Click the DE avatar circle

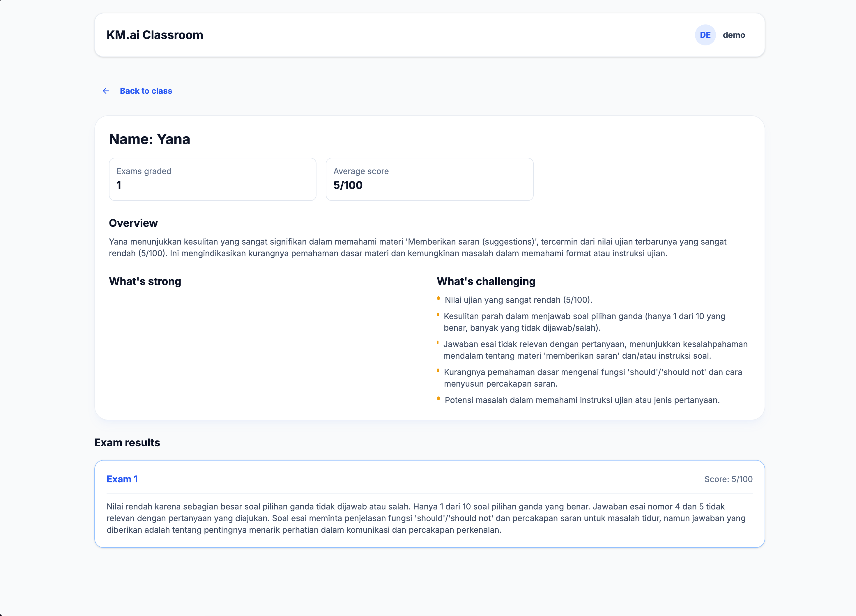pyautogui.click(x=705, y=35)
